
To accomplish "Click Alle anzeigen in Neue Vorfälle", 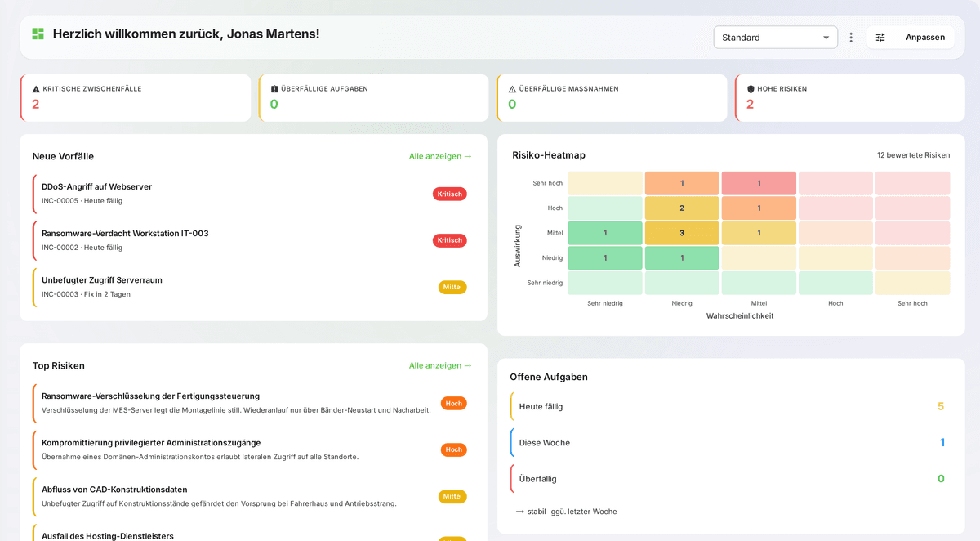I will 440,156.
